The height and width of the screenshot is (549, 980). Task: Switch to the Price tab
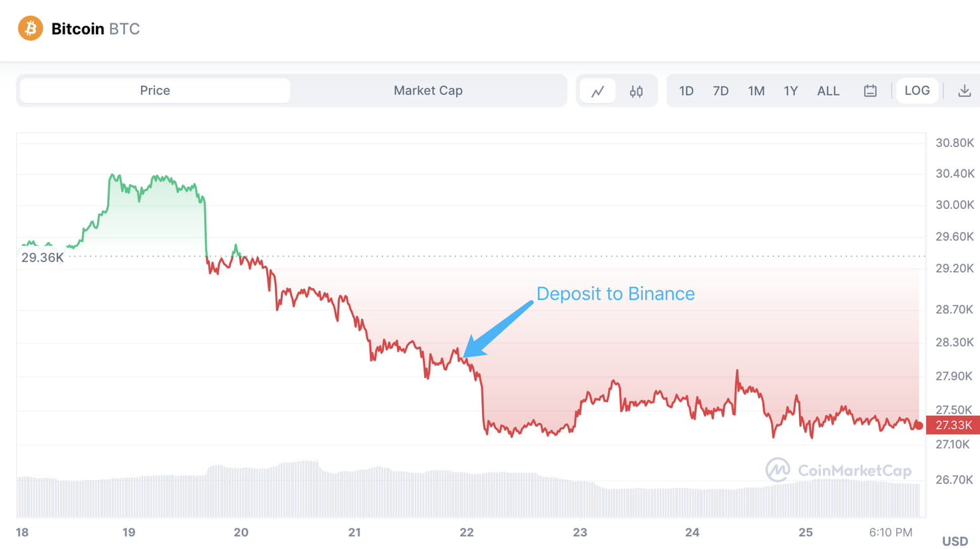click(x=154, y=91)
